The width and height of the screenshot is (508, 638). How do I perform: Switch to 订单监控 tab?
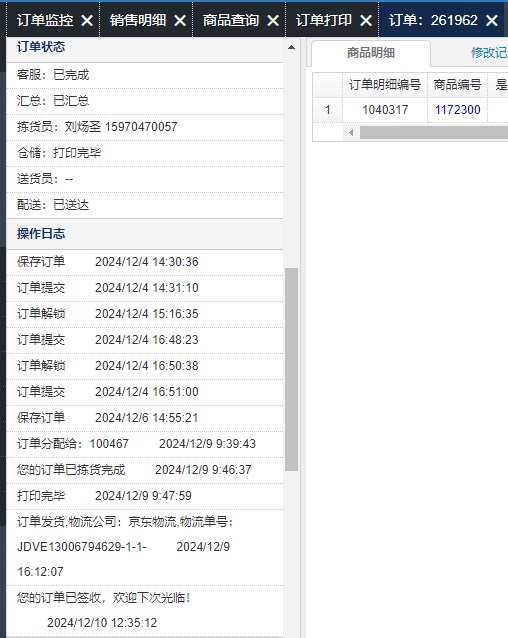(45, 20)
